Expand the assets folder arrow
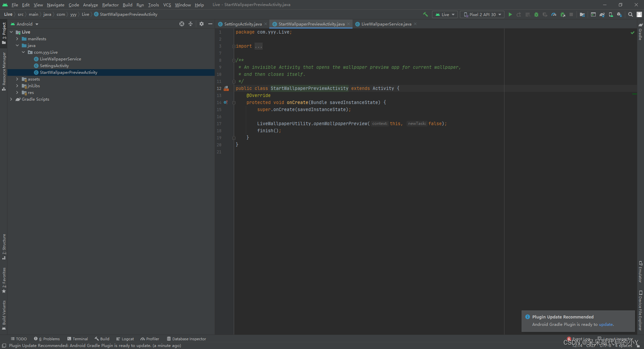Screen dimensions: 644x349 pyautogui.click(x=17, y=79)
